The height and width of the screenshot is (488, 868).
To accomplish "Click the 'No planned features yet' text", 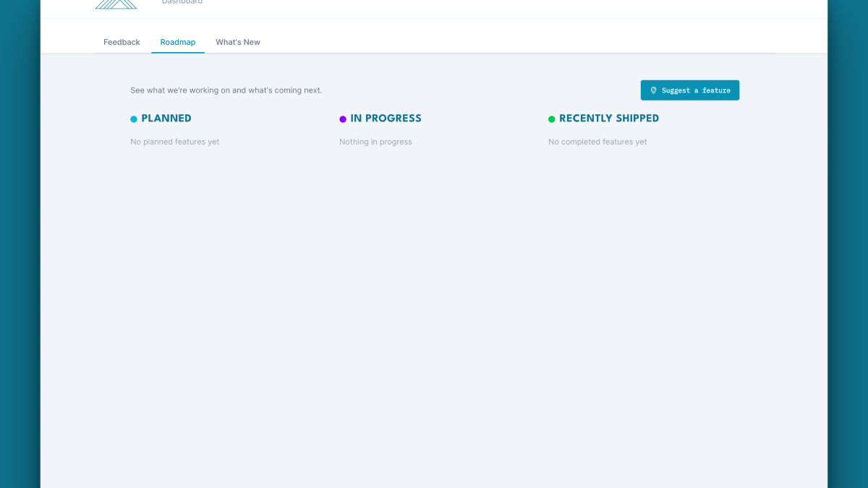I will (x=175, y=142).
